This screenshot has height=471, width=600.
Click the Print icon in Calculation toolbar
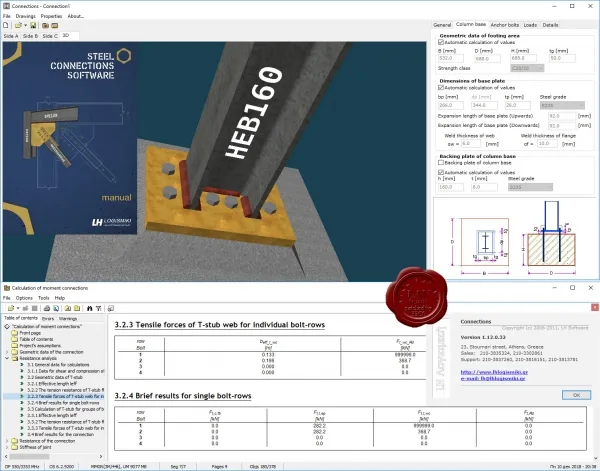click(x=47, y=308)
